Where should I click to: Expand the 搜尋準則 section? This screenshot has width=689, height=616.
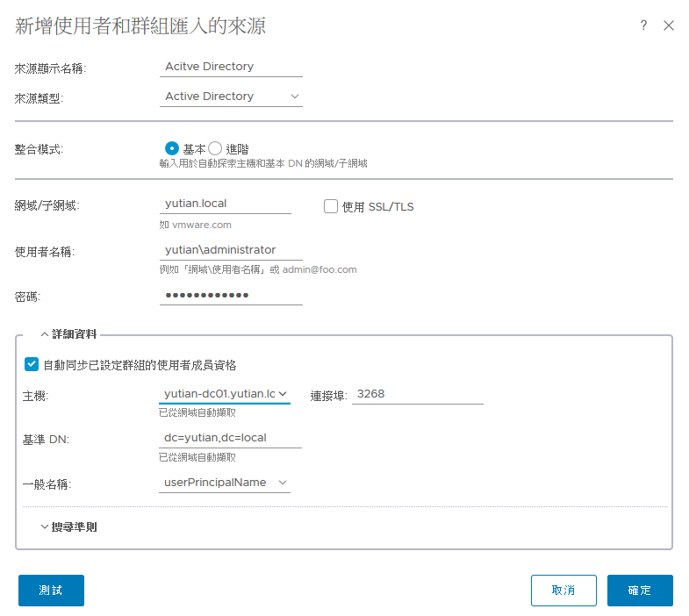[x=69, y=526]
